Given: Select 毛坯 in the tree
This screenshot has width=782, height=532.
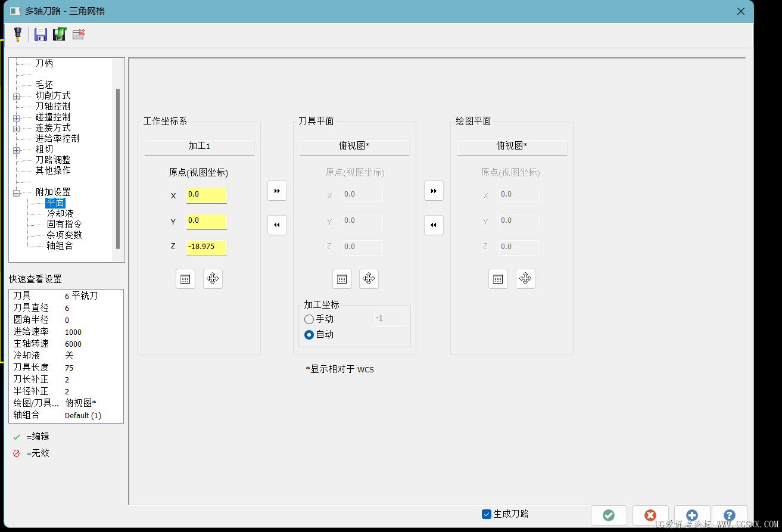Looking at the screenshot, I should (44, 85).
